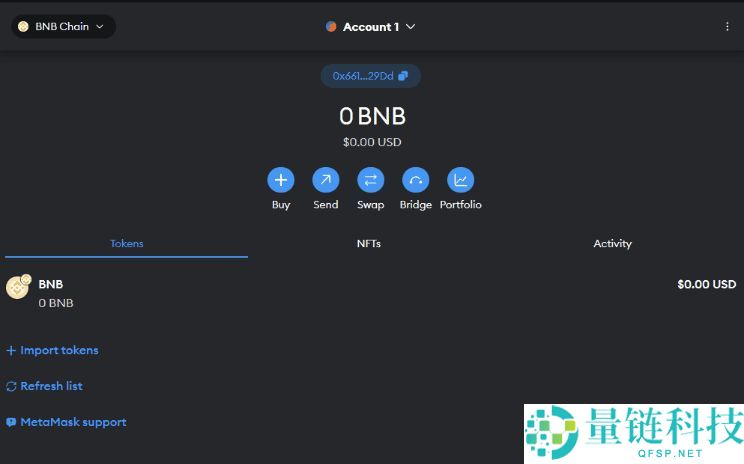744x464 pixels.
Task: Open the Portfolio chart icon
Action: coord(460,180)
